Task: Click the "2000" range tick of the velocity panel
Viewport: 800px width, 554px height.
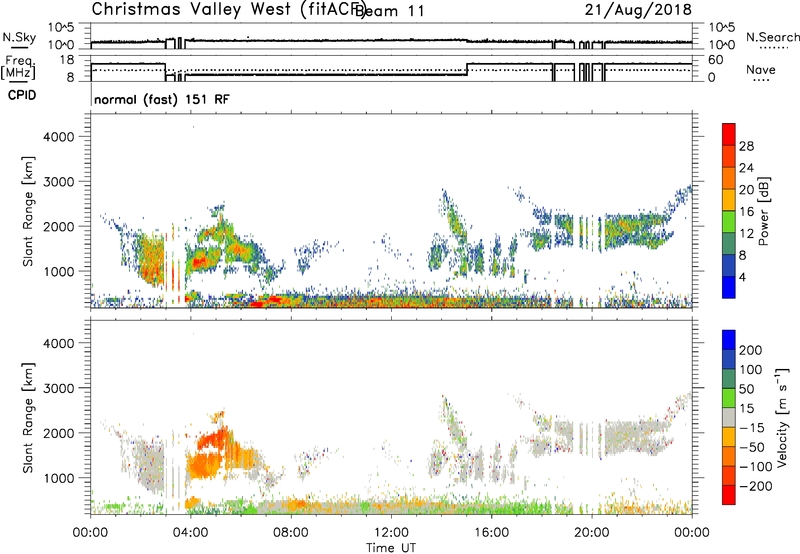Action: point(59,433)
